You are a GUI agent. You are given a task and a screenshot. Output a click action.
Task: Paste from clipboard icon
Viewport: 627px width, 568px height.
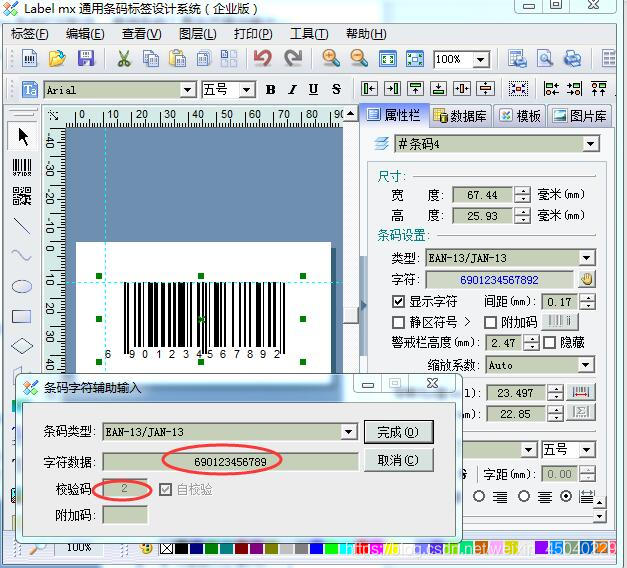(x=177, y=59)
